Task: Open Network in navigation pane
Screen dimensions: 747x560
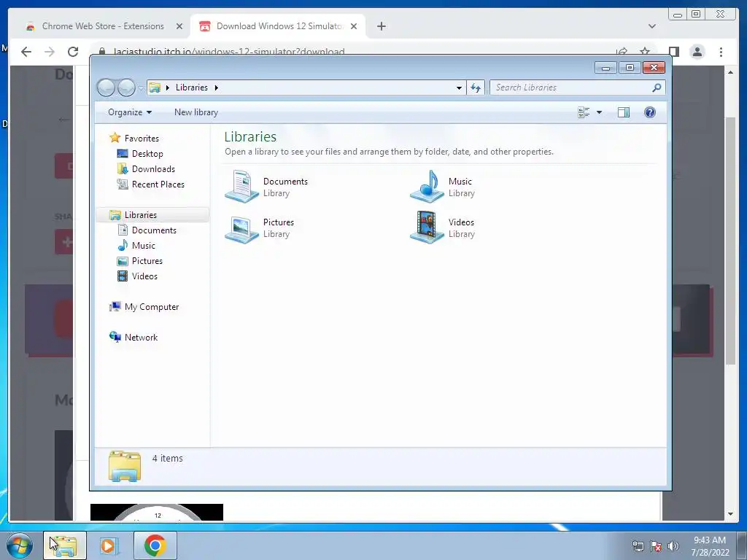Action: 141,337
